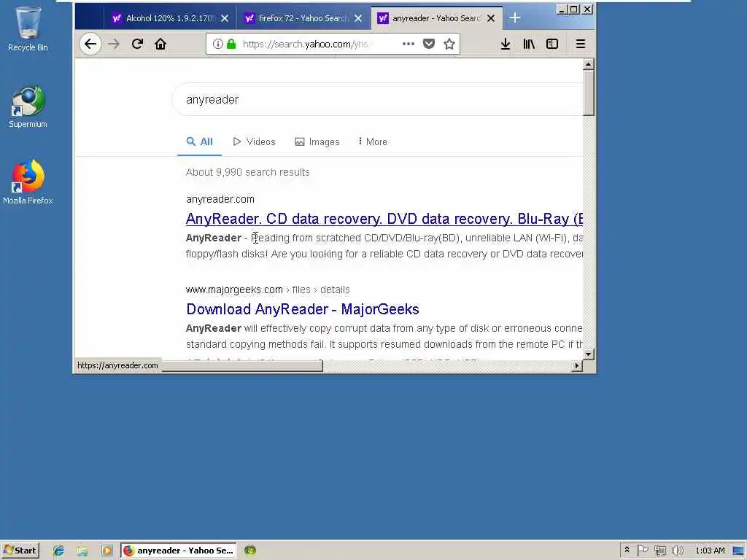Launch media player from taskbar

click(x=107, y=551)
